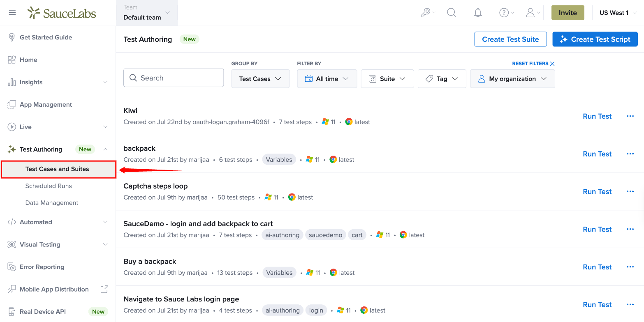
Task: Click the saucedemo tag
Action: tap(326, 235)
